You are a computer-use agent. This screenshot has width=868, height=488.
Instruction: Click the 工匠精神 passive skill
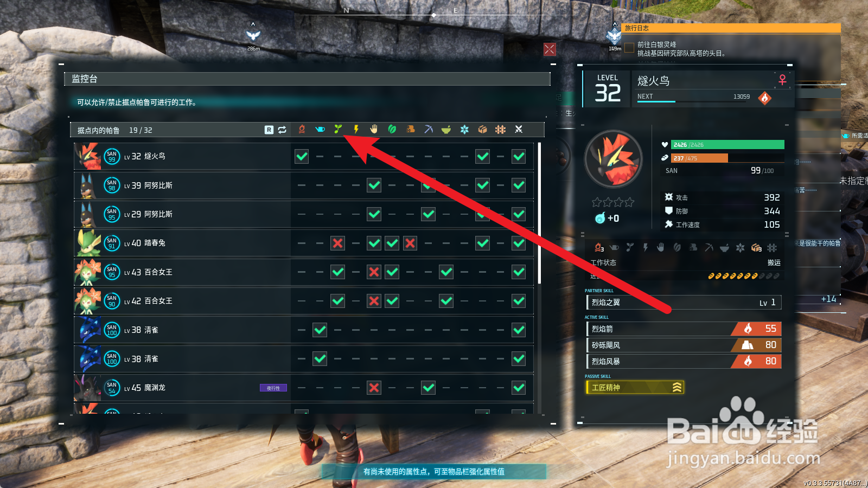(x=635, y=387)
